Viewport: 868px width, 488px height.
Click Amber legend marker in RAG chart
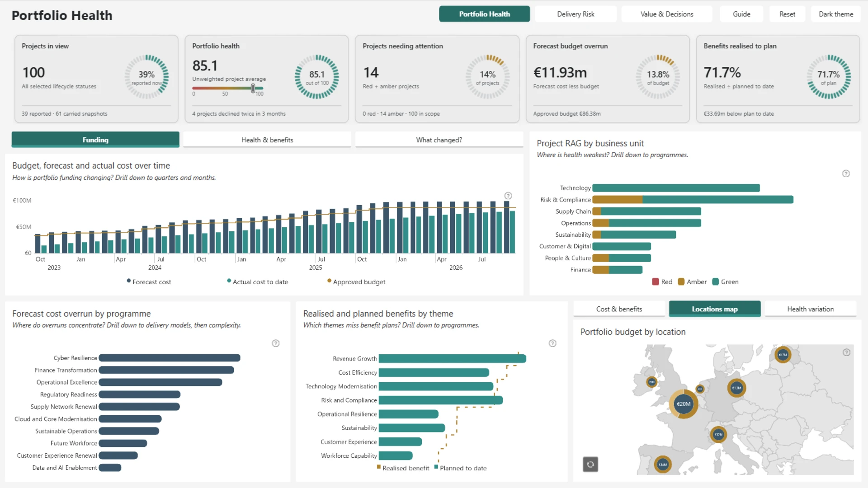pyautogui.click(x=681, y=282)
